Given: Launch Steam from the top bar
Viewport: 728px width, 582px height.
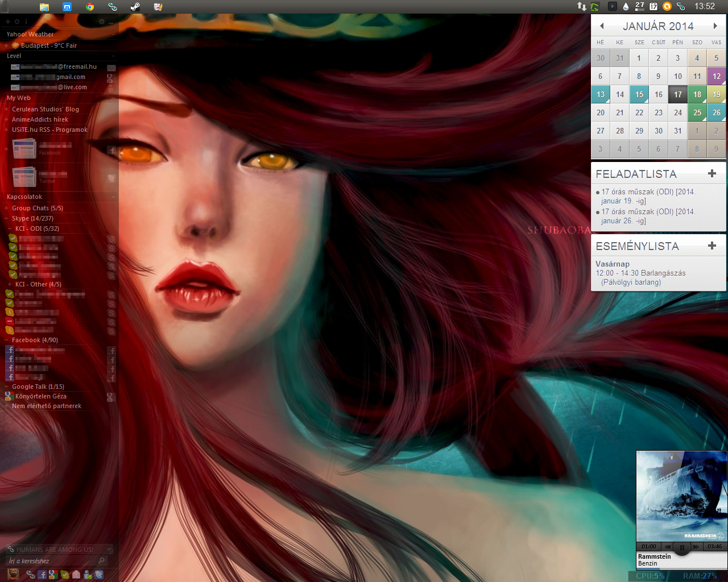Looking at the screenshot, I should [x=135, y=7].
